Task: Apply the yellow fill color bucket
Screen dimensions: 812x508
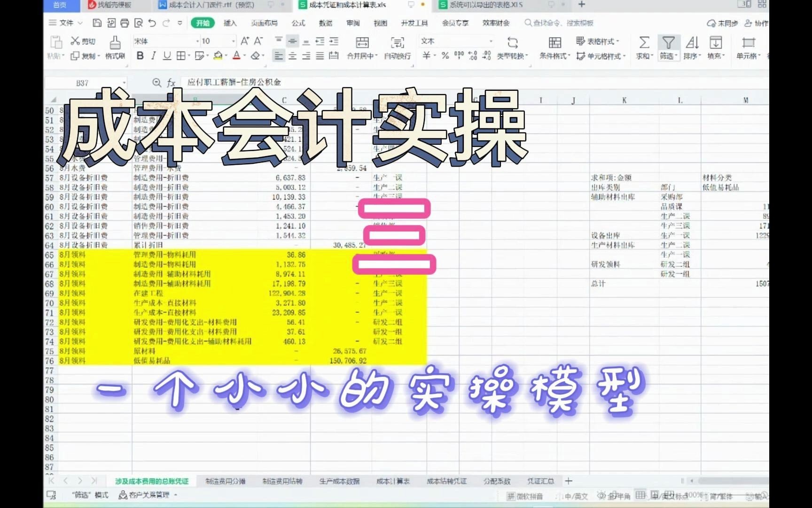Action: pos(218,56)
